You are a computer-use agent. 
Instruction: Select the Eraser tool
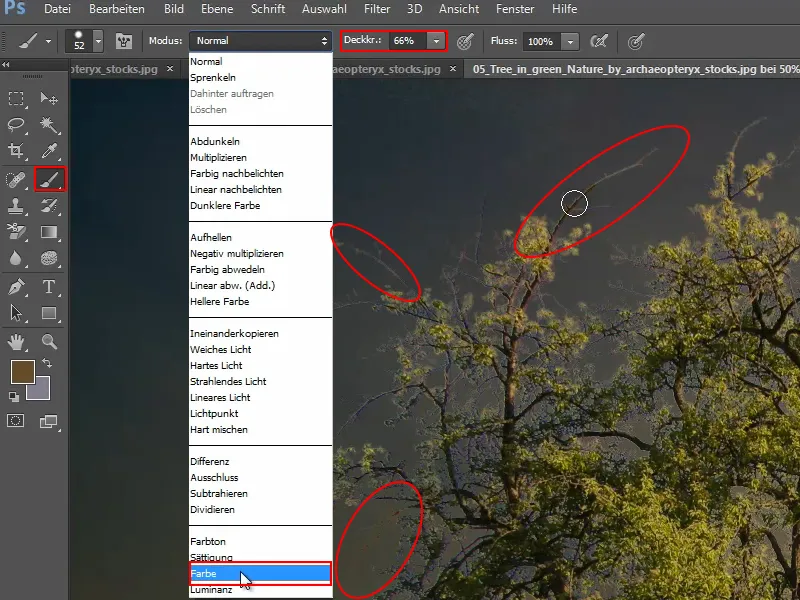16,232
